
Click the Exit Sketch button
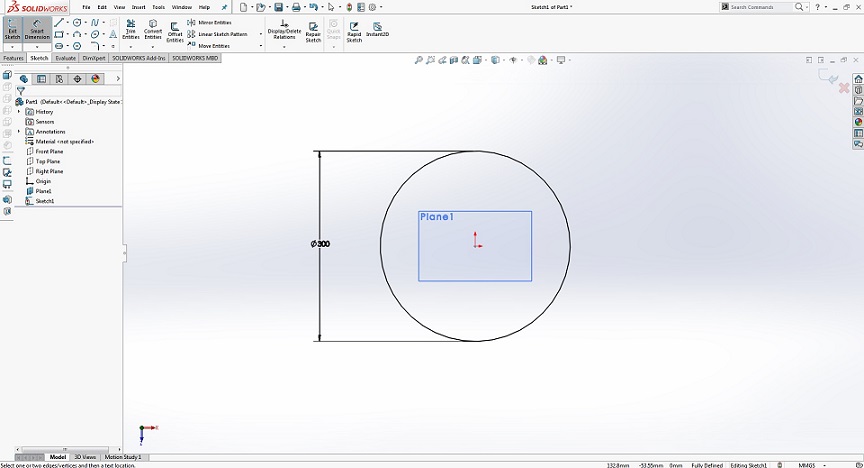[x=12, y=29]
